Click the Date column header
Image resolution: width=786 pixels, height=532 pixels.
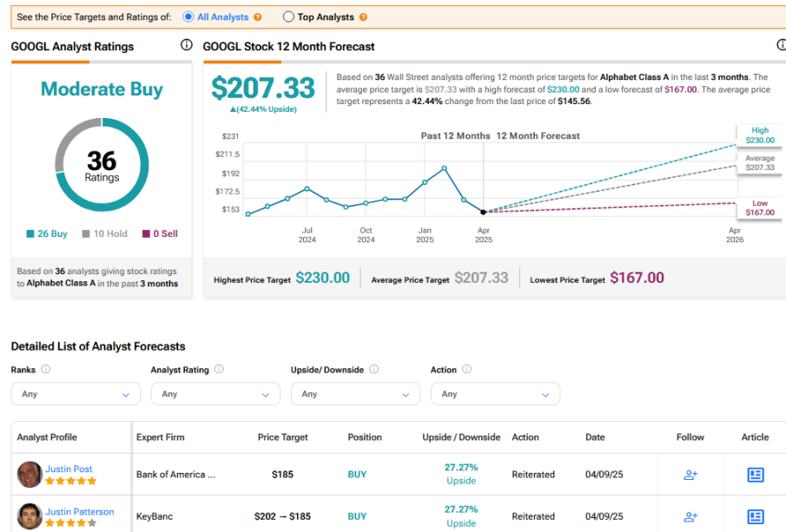595,437
